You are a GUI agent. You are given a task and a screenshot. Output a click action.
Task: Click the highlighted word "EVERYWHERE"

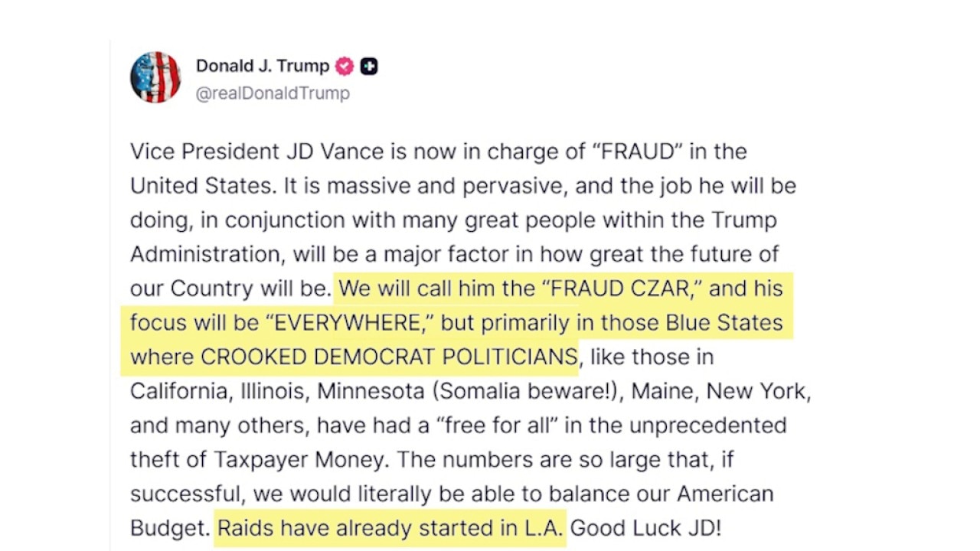pos(348,323)
